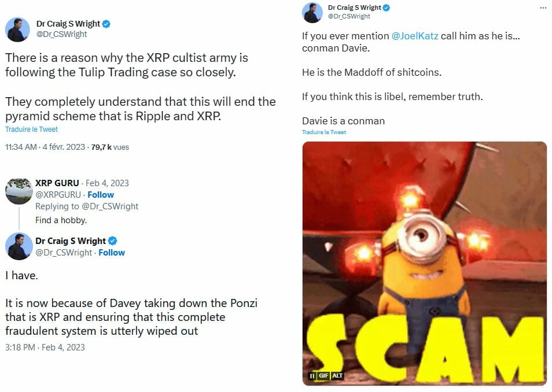
Task: Click the verified badge in the top-left tweet
Action: (x=106, y=24)
